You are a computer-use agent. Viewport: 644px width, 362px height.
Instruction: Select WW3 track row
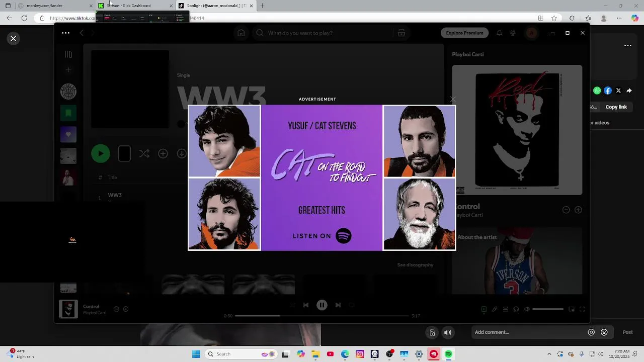click(x=263, y=198)
